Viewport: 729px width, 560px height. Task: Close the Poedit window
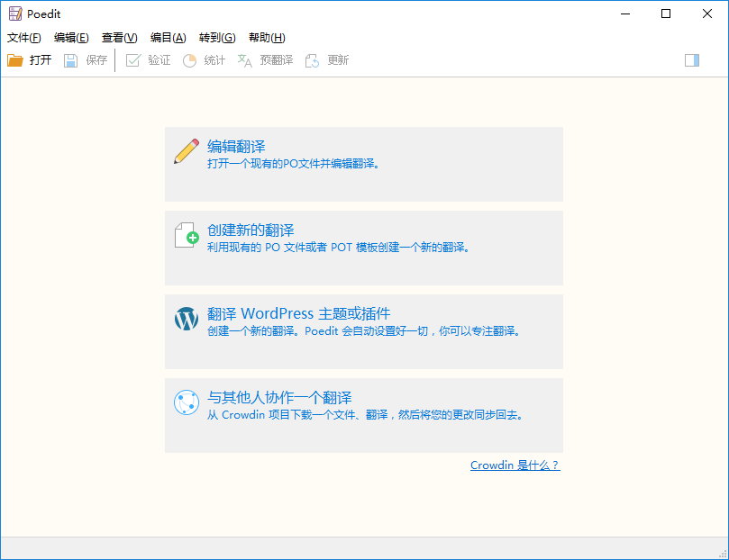pyautogui.click(x=707, y=14)
